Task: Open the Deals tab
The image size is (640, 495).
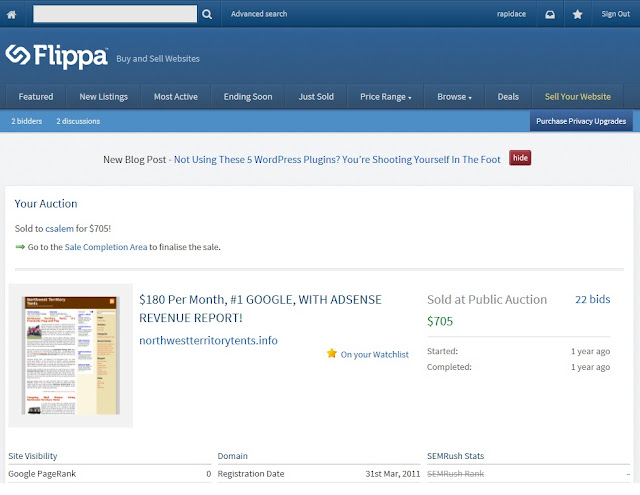Action: [508, 97]
